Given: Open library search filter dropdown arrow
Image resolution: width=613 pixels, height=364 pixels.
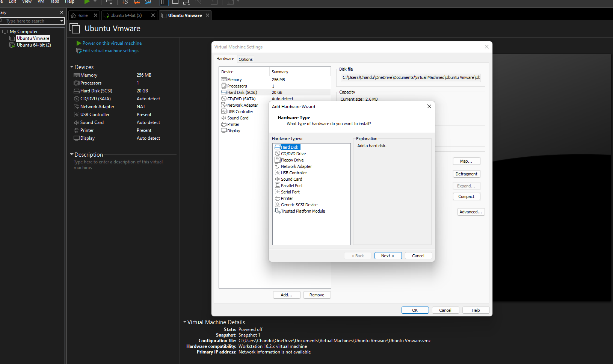Looking at the screenshot, I should (62, 21).
